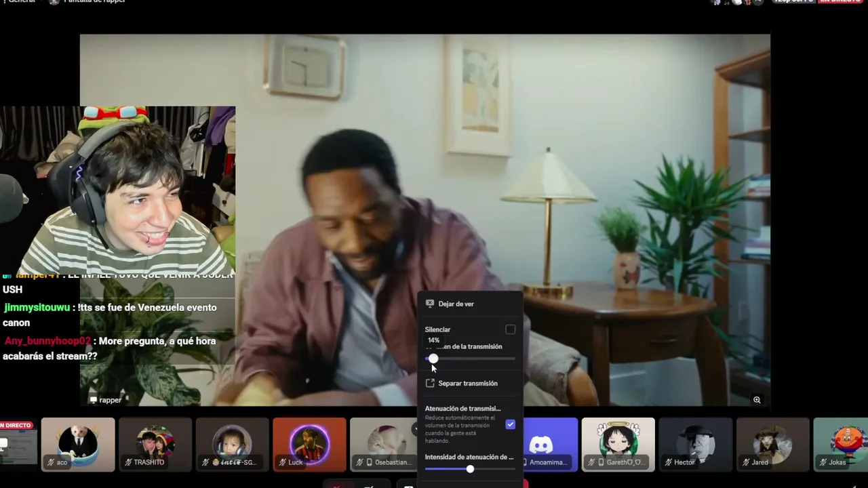
Task: Click the 'rapper' stream name label
Action: tap(110, 400)
